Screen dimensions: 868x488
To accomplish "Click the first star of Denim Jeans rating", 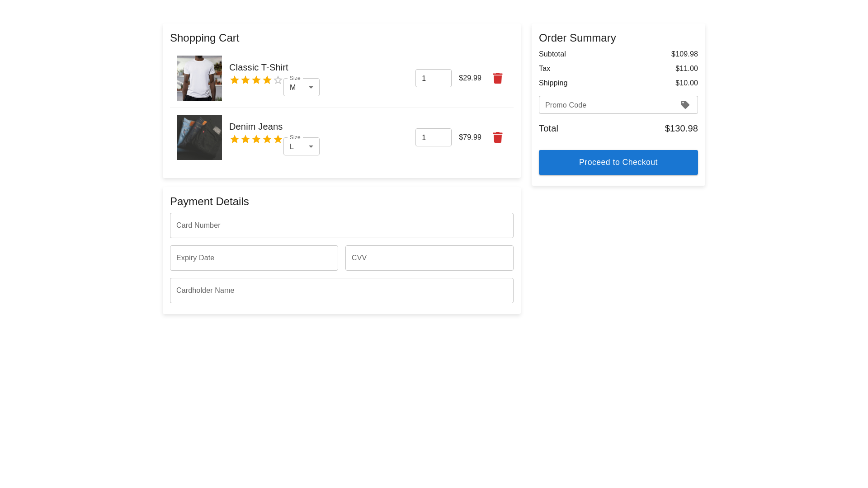I will pos(235,140).
